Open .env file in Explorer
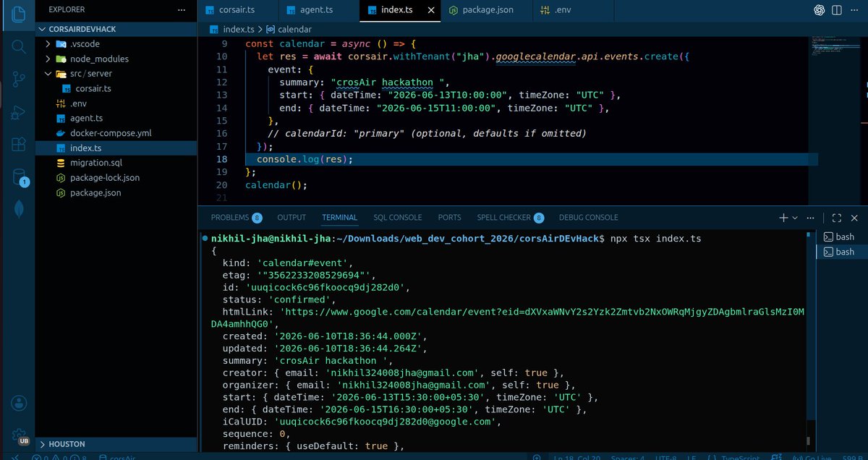868x460 pixels. click(x=116, y=103)
